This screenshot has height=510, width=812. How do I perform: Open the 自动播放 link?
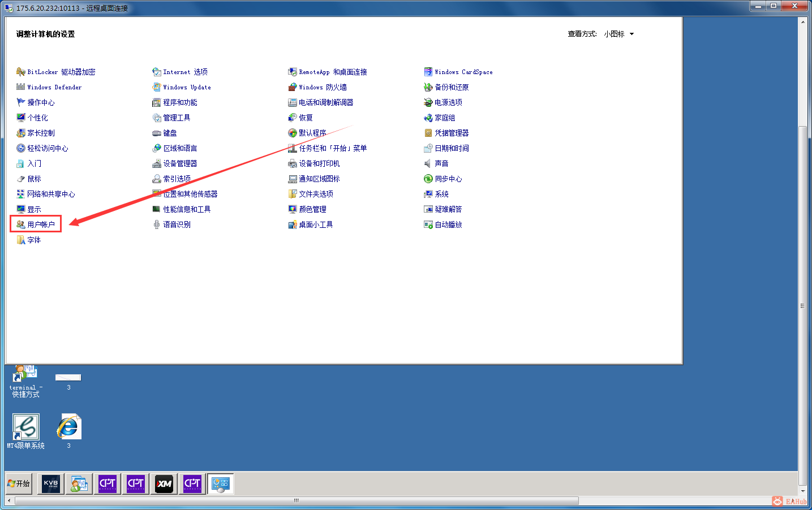(x=449, y=224)
